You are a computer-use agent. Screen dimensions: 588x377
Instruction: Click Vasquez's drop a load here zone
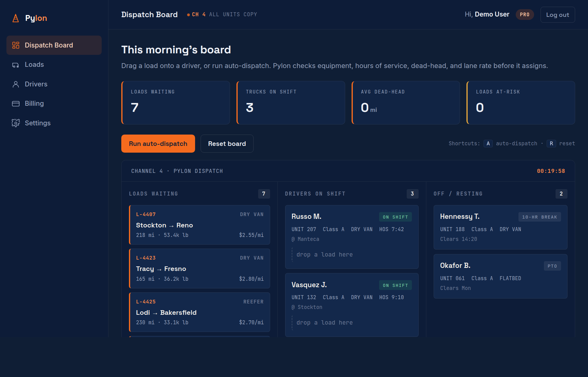[x=352, y=323]
